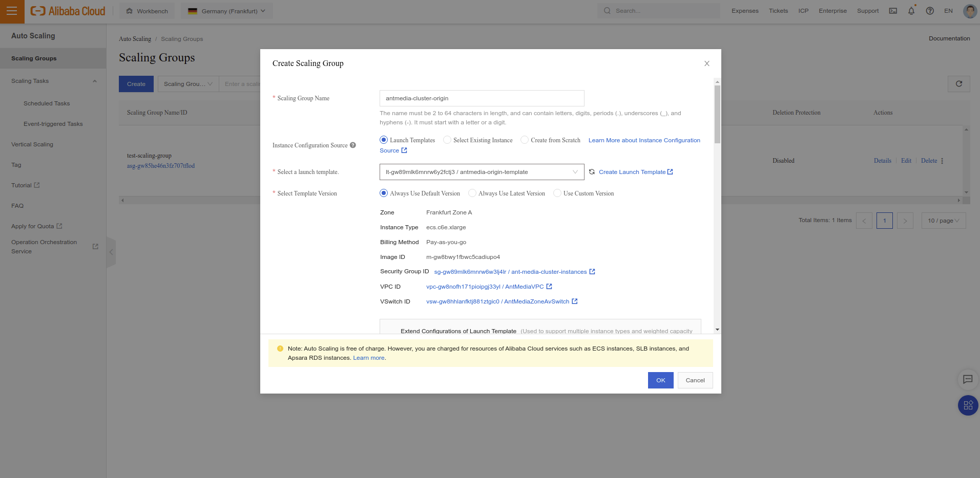Open Workbench button
Viewport: 980px width, 478px height.
coord(147,11)
